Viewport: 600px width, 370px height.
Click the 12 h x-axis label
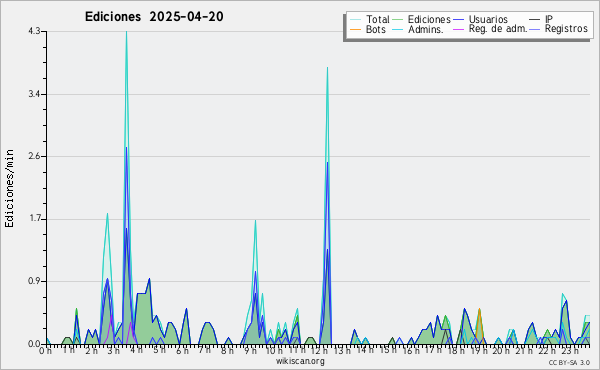pyautogui.click(x=319, y=351)
